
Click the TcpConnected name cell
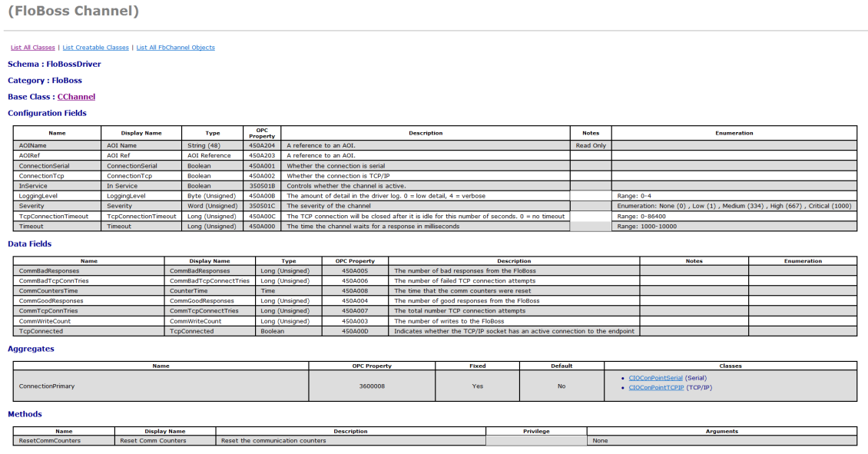pyautogui.click(x=88, y=332)
